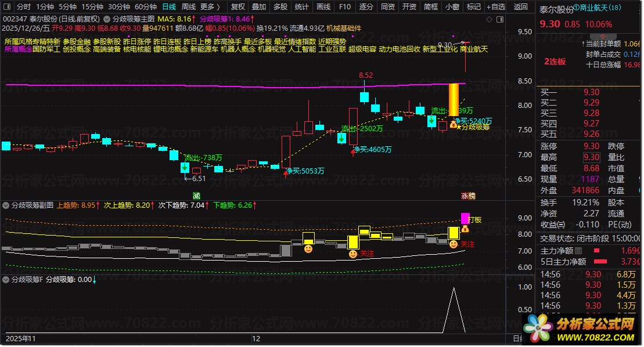Click the diamond icon at chart top right
This screenshot has width=644, height=347.
[x=489, y=19]
